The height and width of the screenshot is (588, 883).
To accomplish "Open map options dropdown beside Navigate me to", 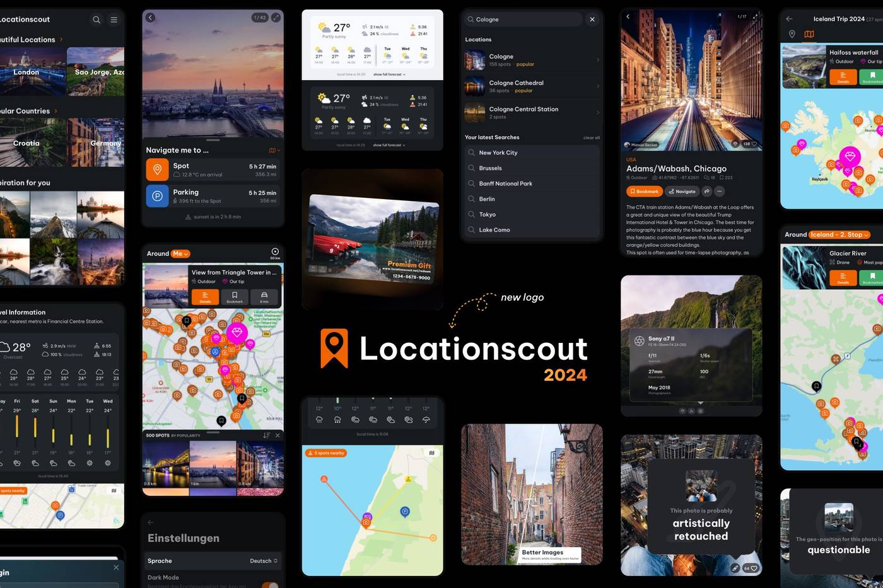I will point(274,150).
